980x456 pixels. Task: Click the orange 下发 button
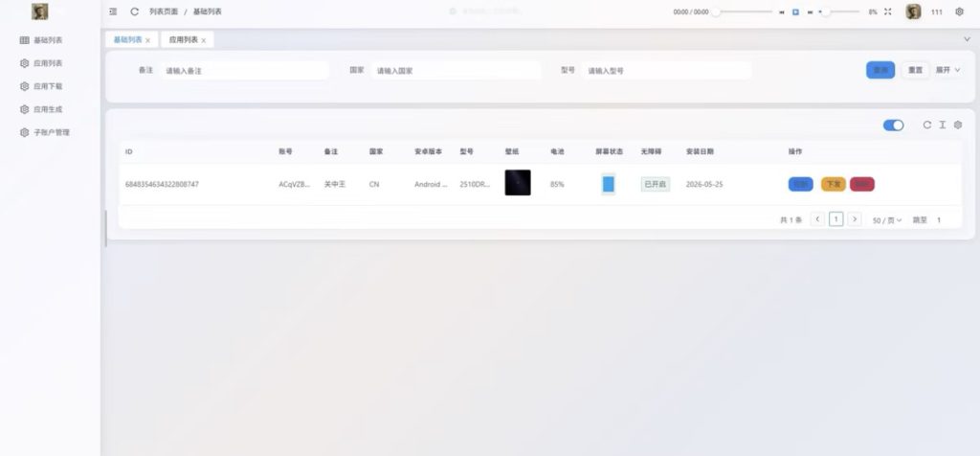click(834, 185)
